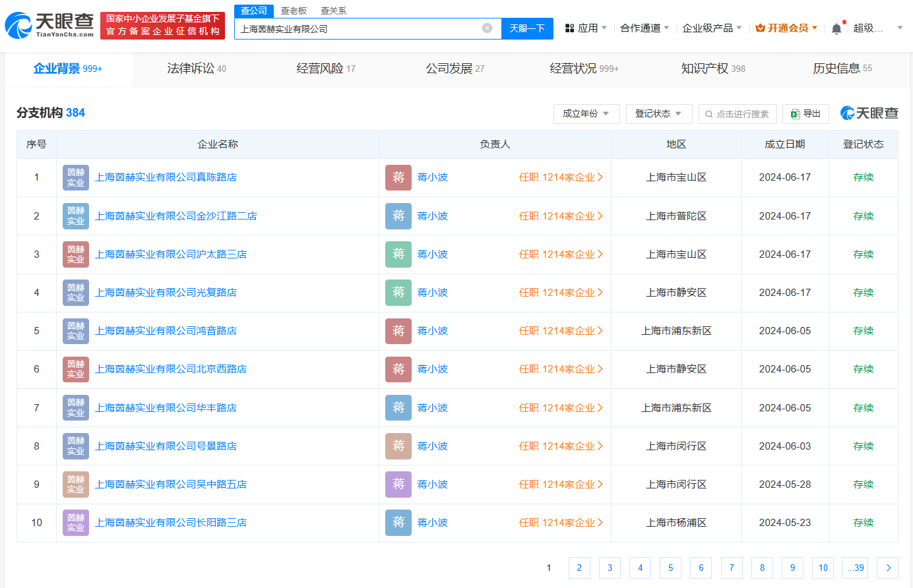Click the notification bell icon
This screenshot has height=588, width=913.
coord(836,28)
